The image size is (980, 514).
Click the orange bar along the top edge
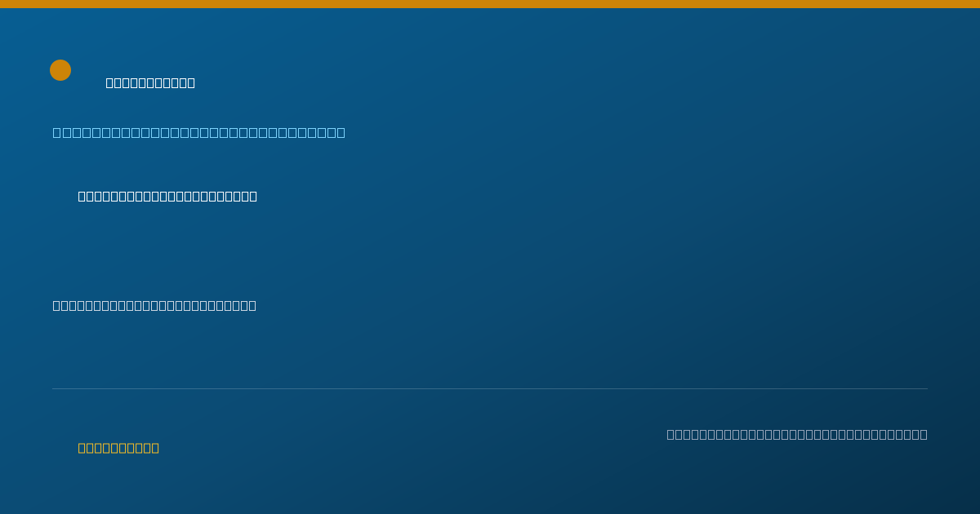(x=490, y=4)
